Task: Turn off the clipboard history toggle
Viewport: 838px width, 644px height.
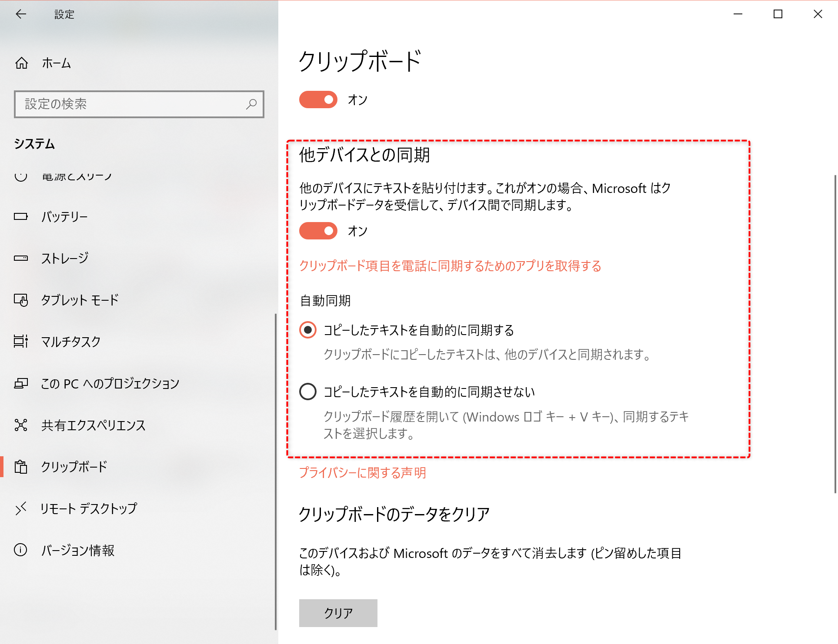Action: (x=318, y=100)
